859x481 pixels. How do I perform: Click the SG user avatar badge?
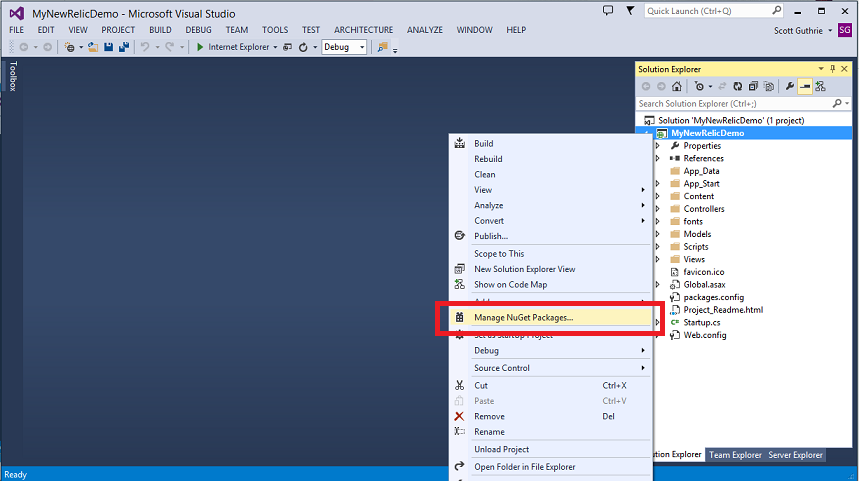845,30
